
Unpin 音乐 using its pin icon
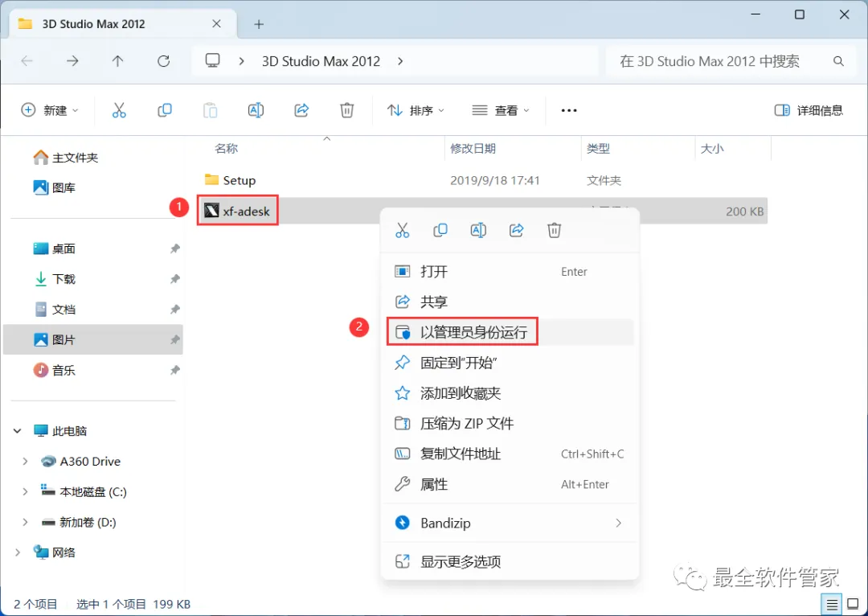175,370
